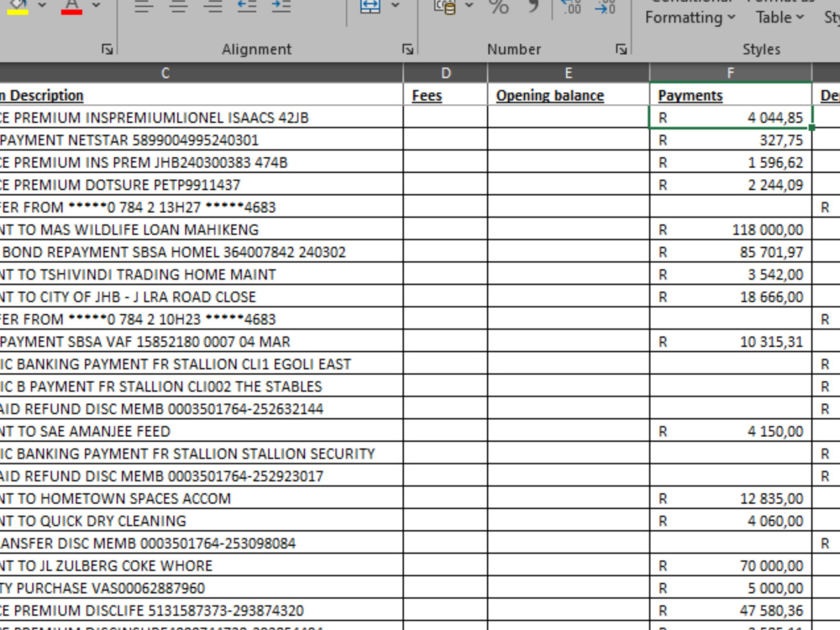840x630 pixels.
Task: Select the payment cell with 3 542,00
Action: tap(731, 275)
